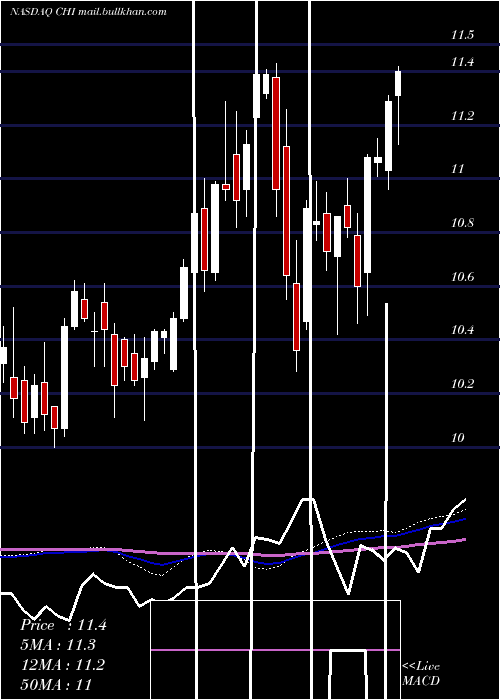The width and height of the screenshot is (500, 700).
Task: Click the tall red candlestick falling from 11.4
Action: click(276, 133)
